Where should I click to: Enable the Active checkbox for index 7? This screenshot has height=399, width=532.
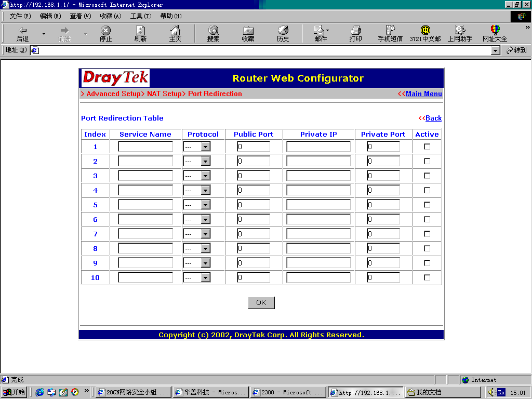tap(427, 234)
